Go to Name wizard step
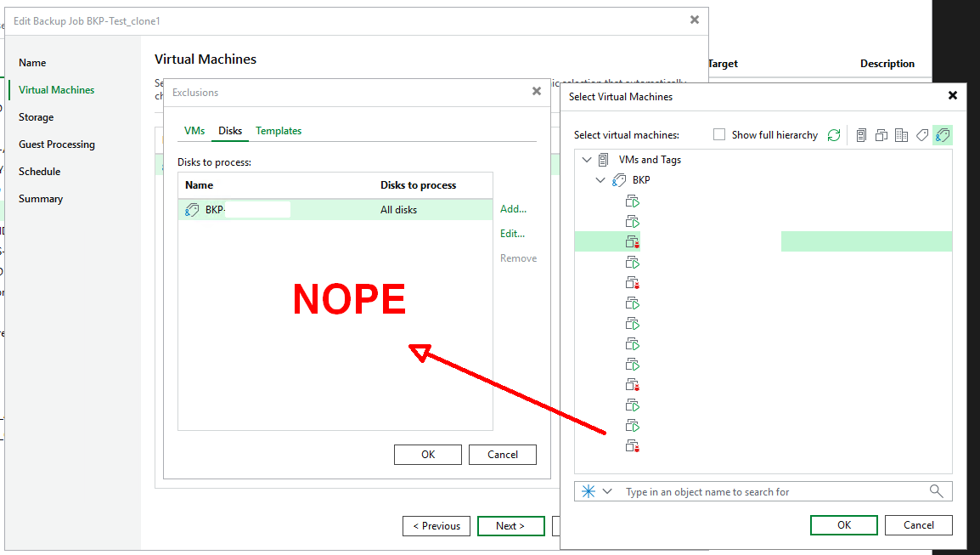The width and height of the screenshot is (980, 555). pos(32,63)
